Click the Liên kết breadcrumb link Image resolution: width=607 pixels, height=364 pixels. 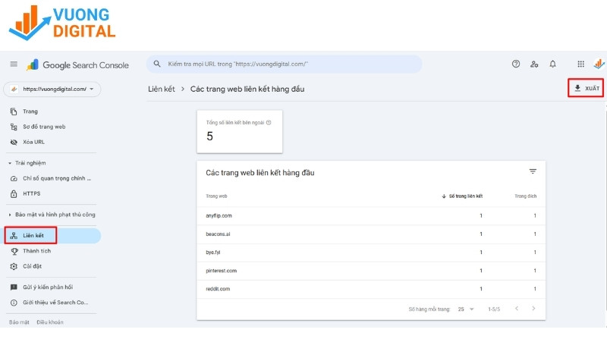pos(160,89)
